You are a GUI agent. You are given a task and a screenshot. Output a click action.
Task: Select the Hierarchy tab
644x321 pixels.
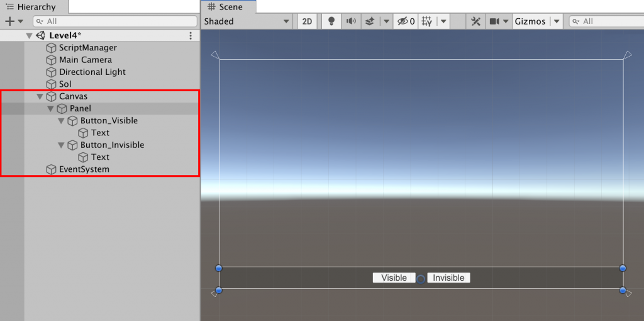click(31, 7)
